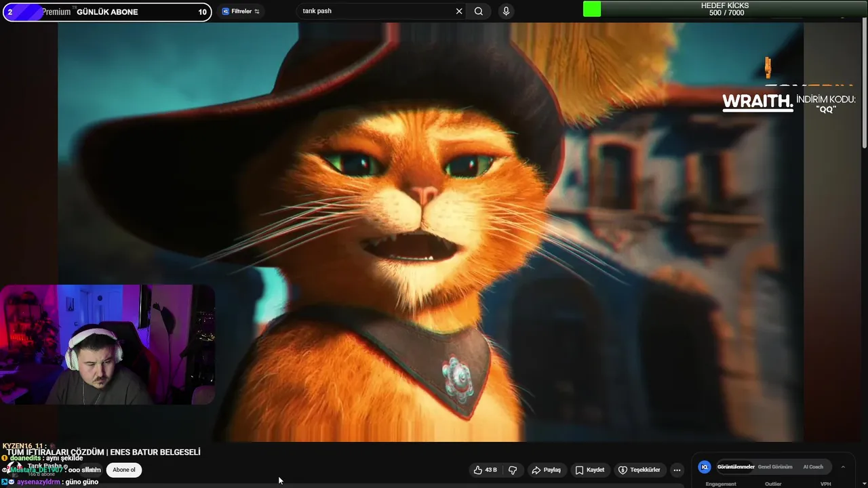Screen dimensions: 868x488
Task: Click the playing Puss in Boots video
Action: 431,232
